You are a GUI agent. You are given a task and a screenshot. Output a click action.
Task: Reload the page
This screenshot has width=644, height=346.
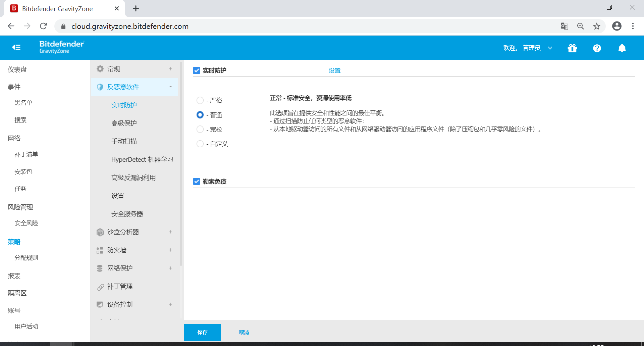[43, 26]
